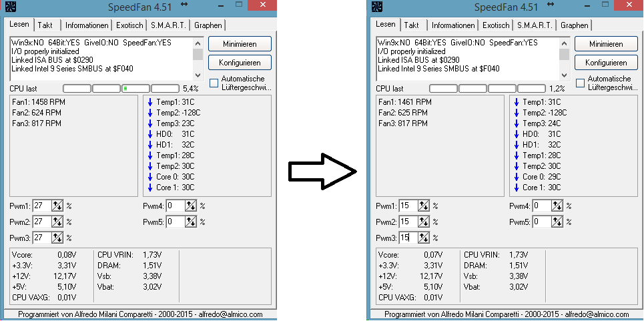Click SpeedFan app icon in left window
This screenshot has height=321, width=644.
coord(9,7)
